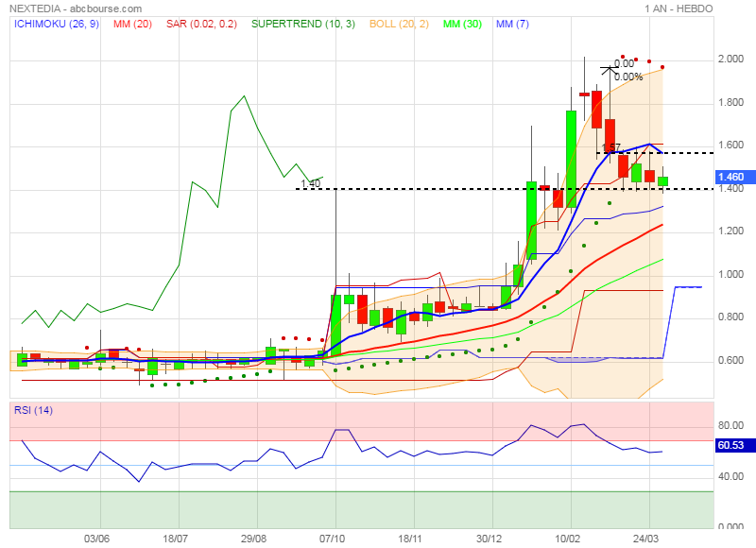Click the RSI 40.00 axis label
The image size is (756, 548).
(730, 476)
